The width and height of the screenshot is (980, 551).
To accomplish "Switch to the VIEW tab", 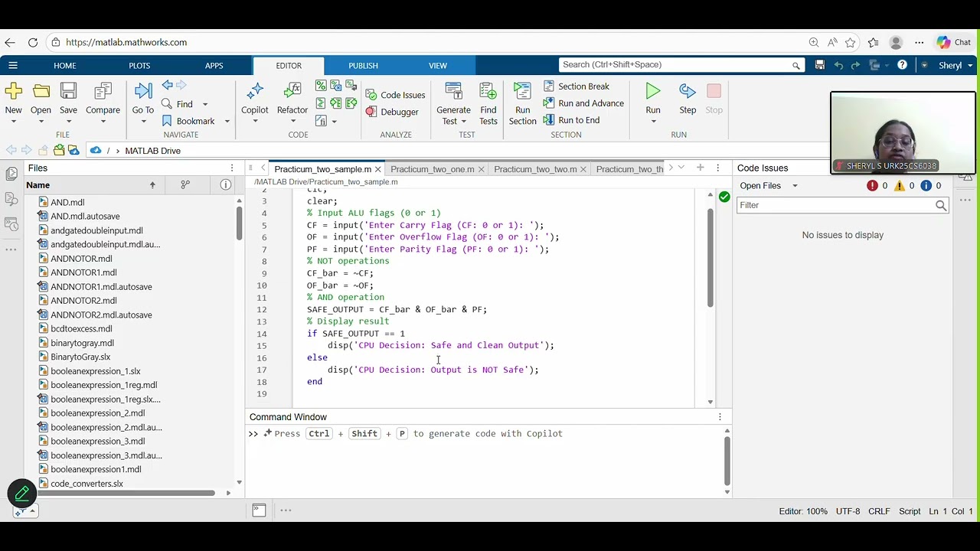I will pyautogui.click(x=437, y=66).
